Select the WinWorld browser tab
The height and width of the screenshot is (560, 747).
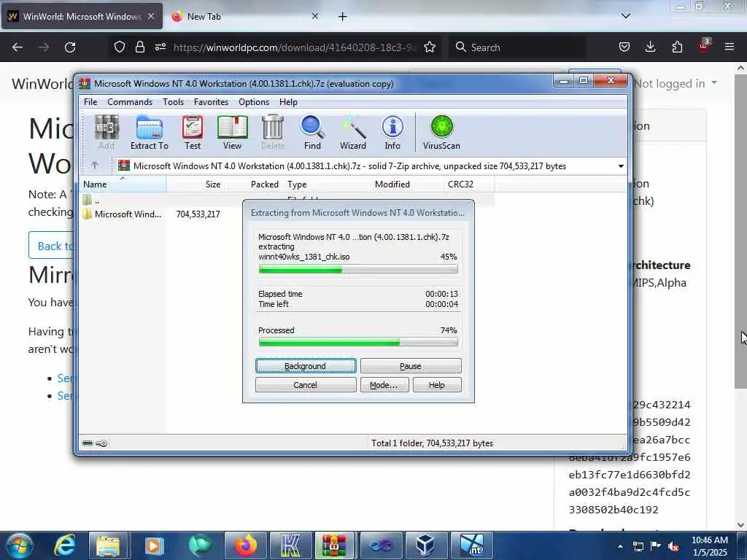point(82,16)
